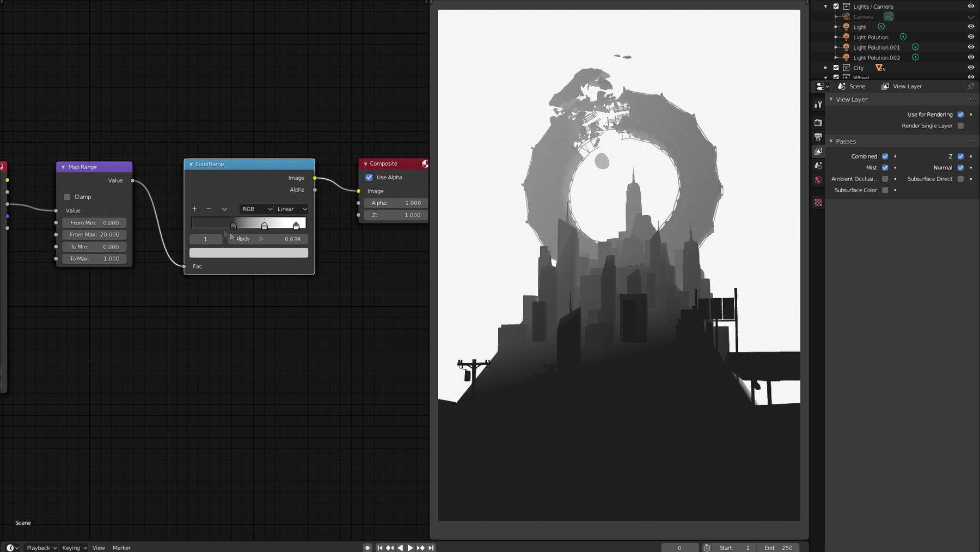Image resolution: width=980 pixels, height=552 pixels.
Task: Open the Scene properties tab
Action: pos(818,165)
